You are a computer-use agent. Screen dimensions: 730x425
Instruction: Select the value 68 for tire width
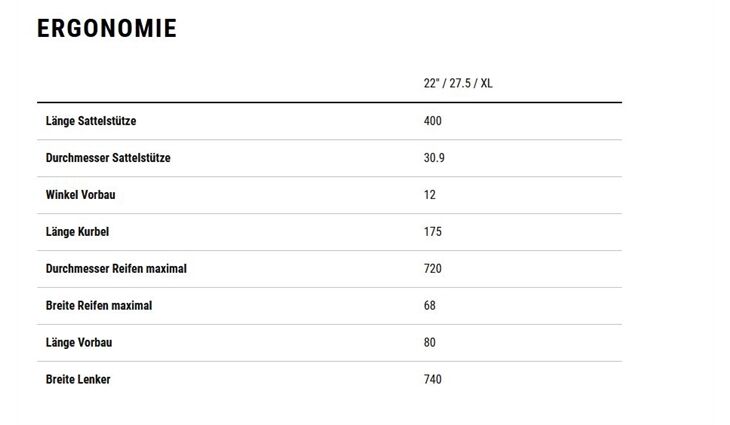coord(430,305)
